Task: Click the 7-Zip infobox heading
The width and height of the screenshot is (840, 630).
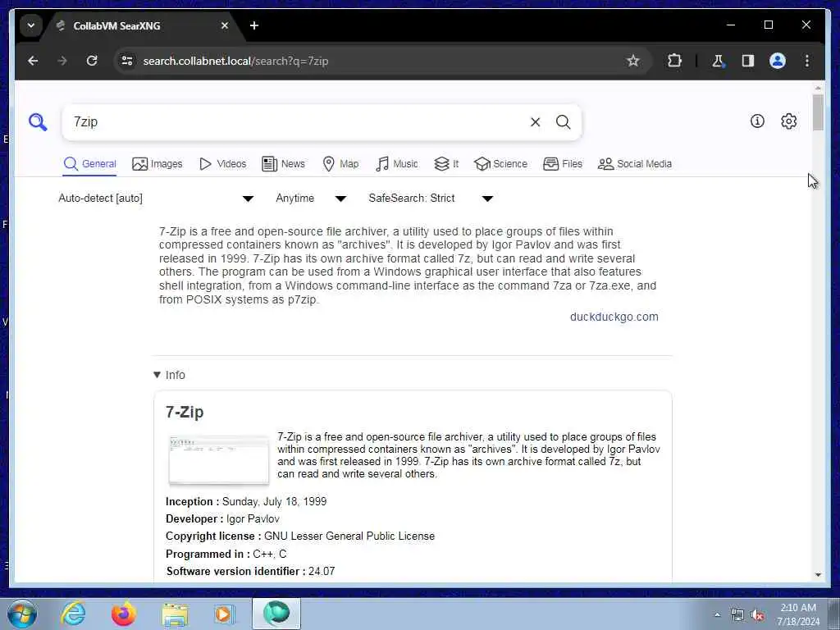Action: point(185,412)
